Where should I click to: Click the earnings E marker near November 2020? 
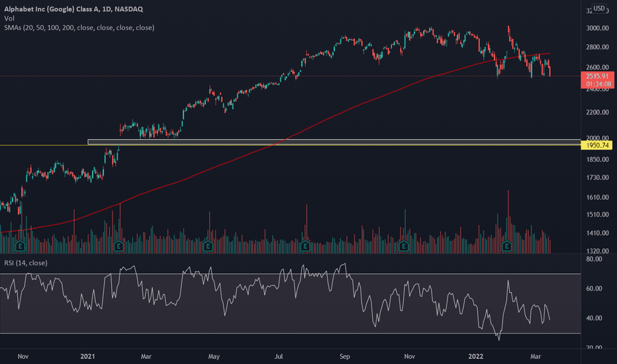coord(20,247)
